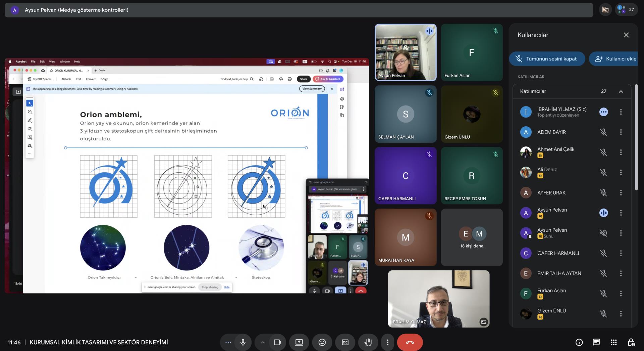Click Kullanıcı ekle button
Screen dimensions: 644x351
point(615,59)
